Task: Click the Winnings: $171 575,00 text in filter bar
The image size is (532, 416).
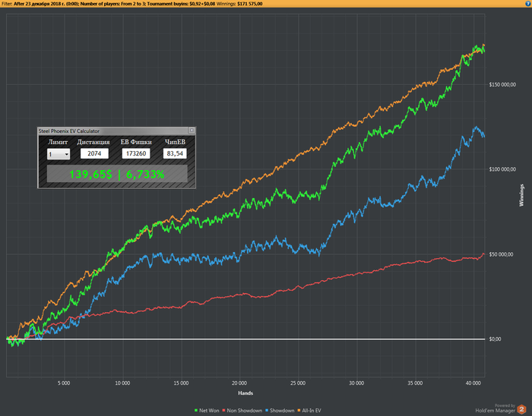Action: 239,4
